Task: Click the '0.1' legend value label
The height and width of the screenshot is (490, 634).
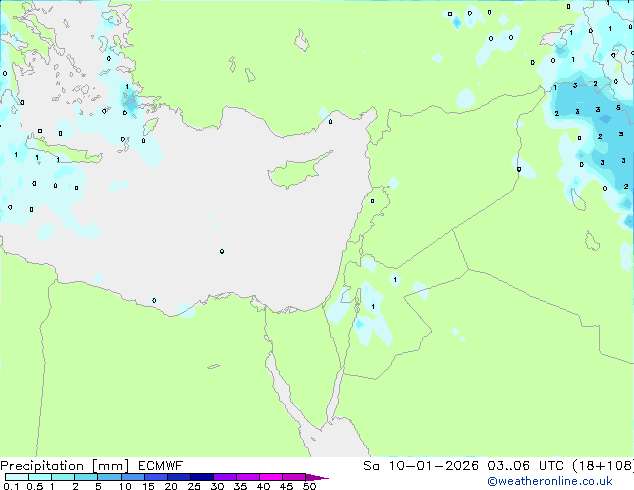Action: pos(11,486)
